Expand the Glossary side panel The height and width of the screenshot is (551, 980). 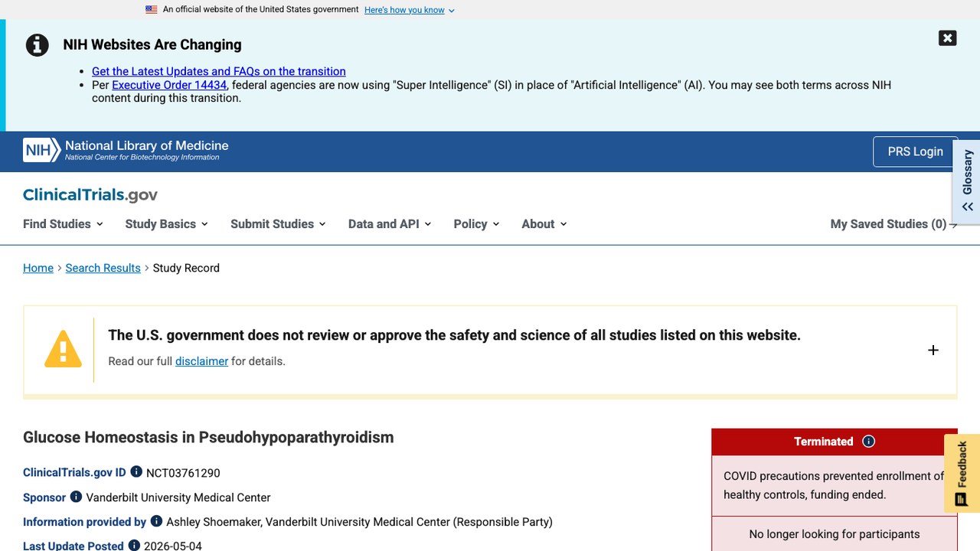(x=967, y=181)
